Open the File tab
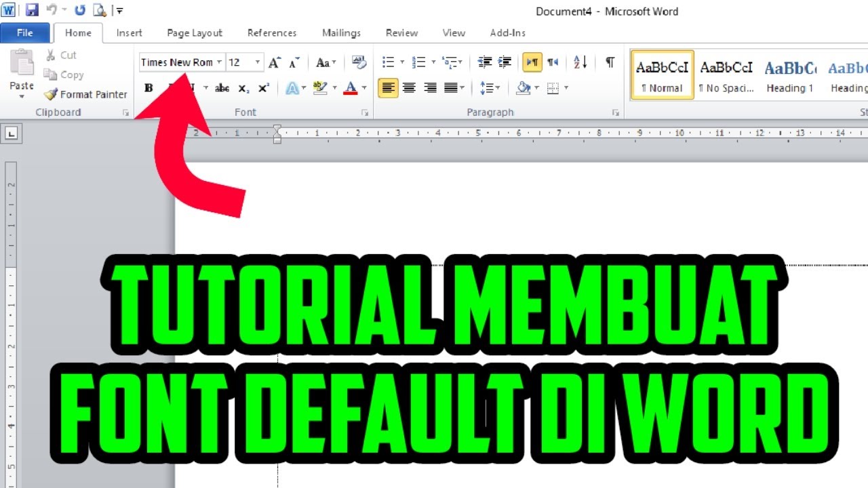 point(25,33)
